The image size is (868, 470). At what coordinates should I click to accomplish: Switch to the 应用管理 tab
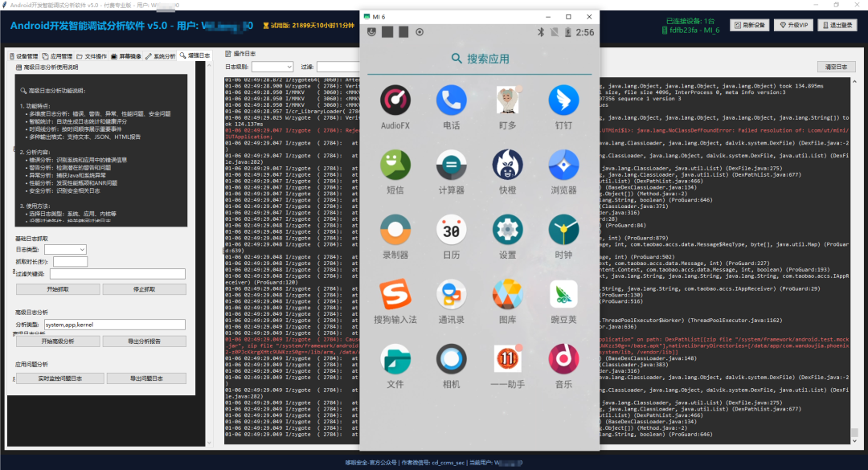coord(58,56)
